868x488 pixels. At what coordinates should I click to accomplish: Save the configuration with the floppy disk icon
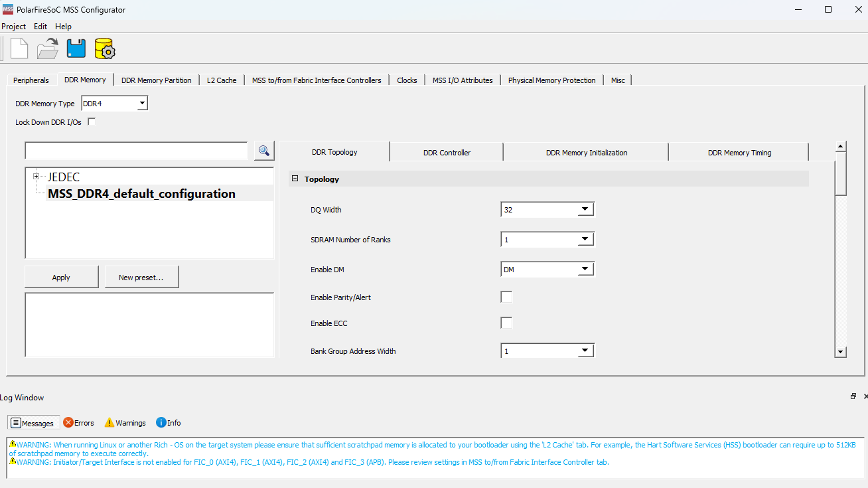(x=76, y=49)
